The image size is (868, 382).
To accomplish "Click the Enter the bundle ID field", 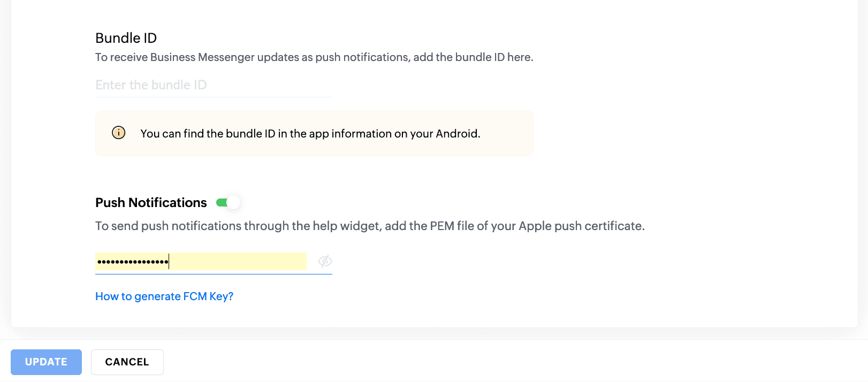I will (x=213, y=85).
